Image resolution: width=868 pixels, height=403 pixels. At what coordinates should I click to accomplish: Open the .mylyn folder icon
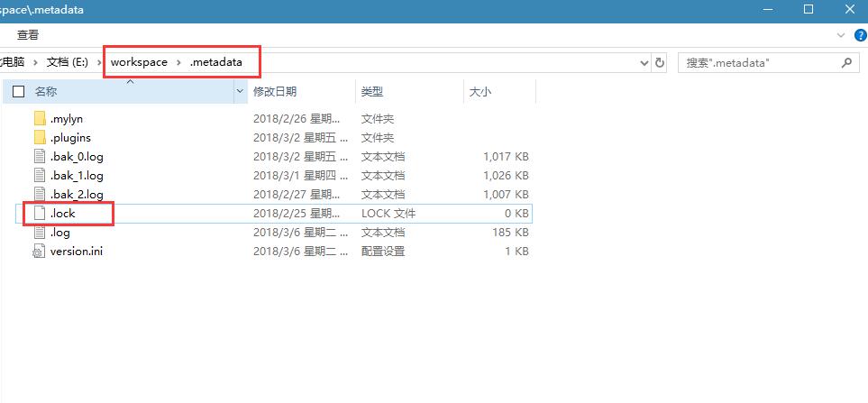pos(40,118)
